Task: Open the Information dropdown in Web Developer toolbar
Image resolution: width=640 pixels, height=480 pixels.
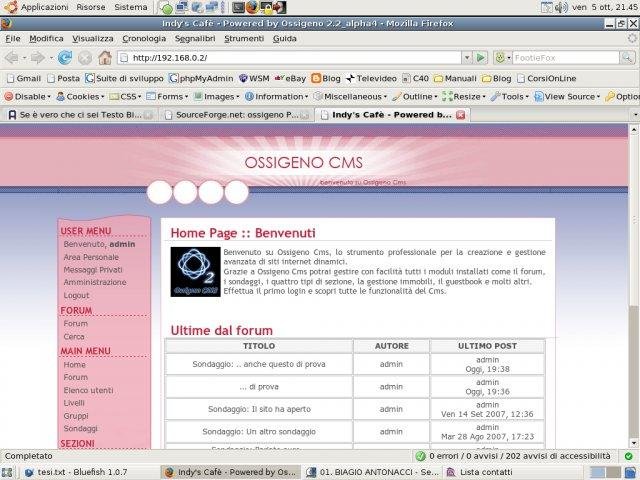Action: pyautogui.click(x=276, y=97)
